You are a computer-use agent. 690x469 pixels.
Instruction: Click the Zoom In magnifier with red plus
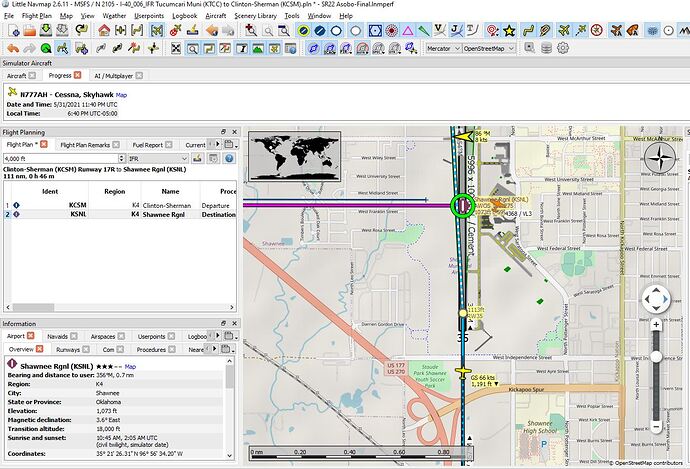(251, 30)
